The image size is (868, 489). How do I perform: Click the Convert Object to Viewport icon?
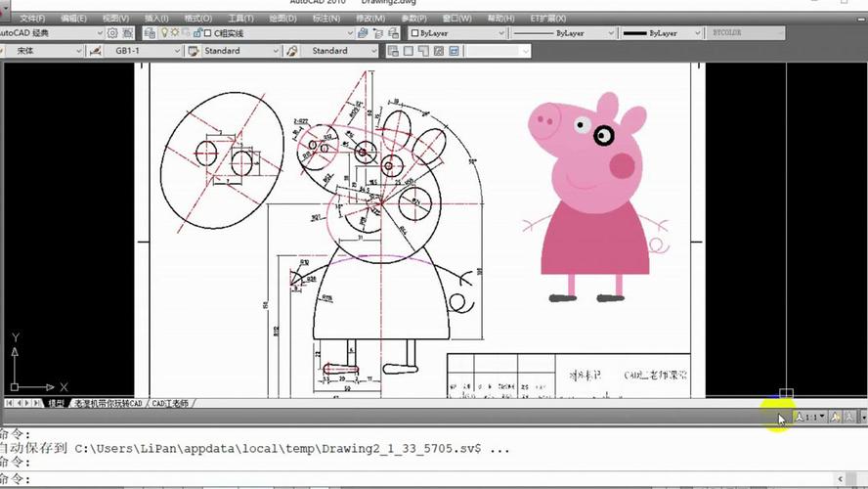[x=439, y=51]
